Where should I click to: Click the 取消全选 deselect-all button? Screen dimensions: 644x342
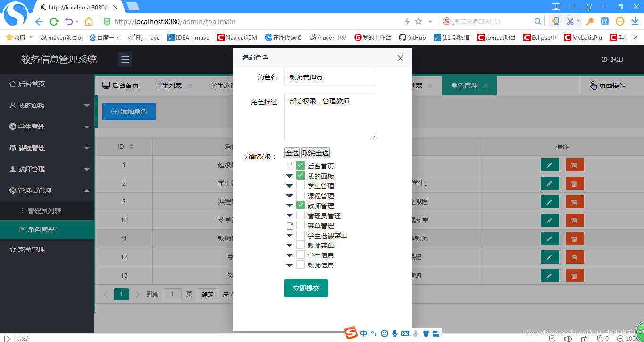pyautogui.click(x=316, y=153)
